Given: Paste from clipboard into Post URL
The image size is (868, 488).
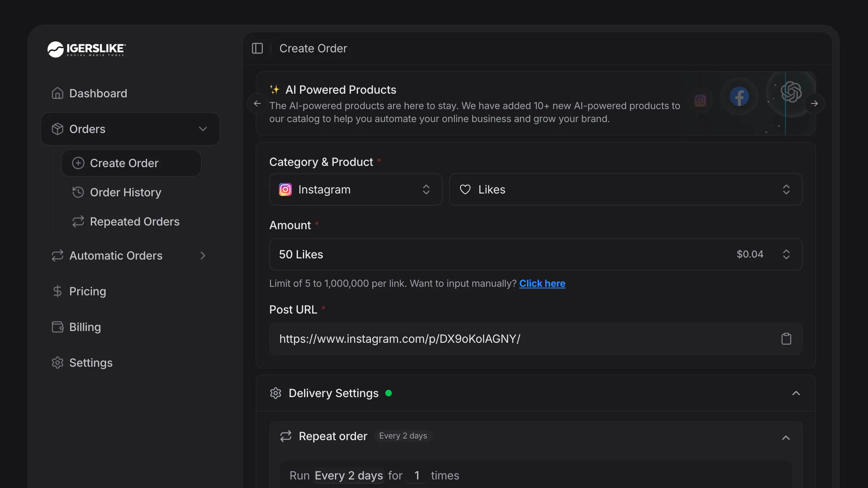Looking at the screenshot, I should tap(786, 339).
